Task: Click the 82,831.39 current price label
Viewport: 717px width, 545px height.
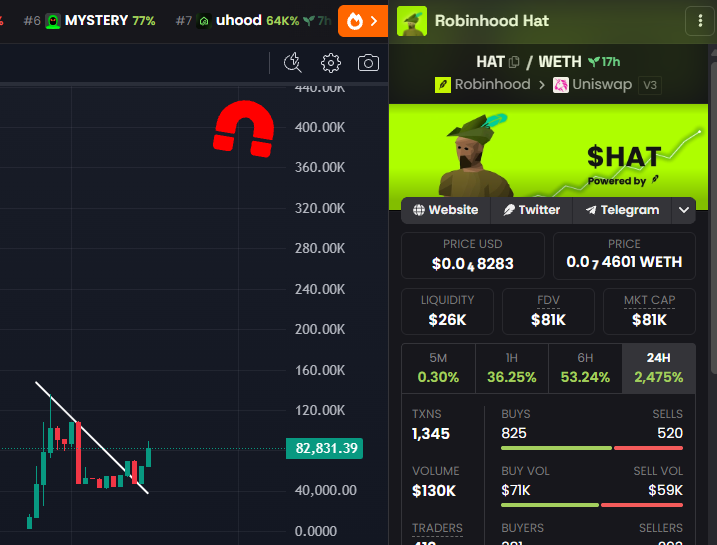Action: (325, 448)
